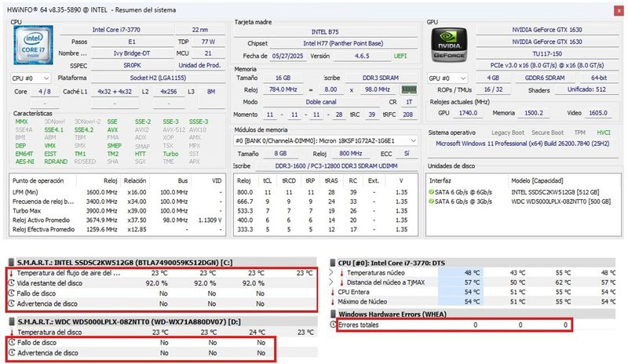Click the chip icon beside Windows Hardware Errors
Screen dimensions: 628x364
coord(332,314)
